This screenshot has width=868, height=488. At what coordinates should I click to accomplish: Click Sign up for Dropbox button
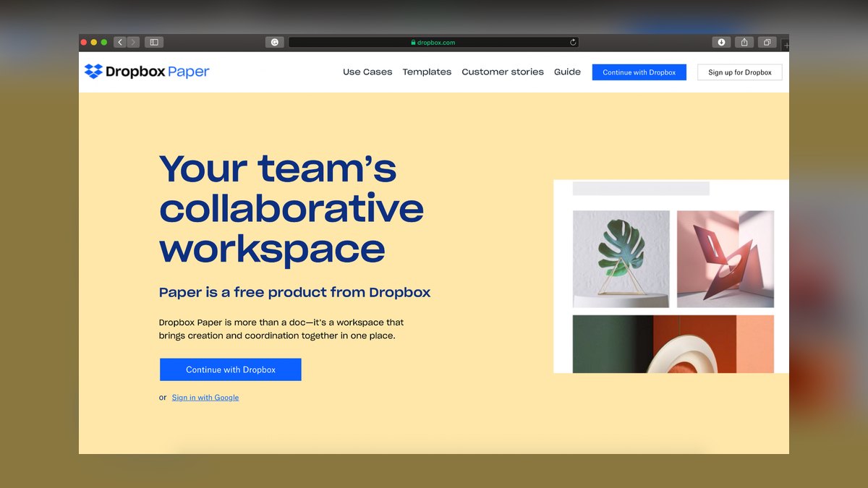tap(740, 72)
